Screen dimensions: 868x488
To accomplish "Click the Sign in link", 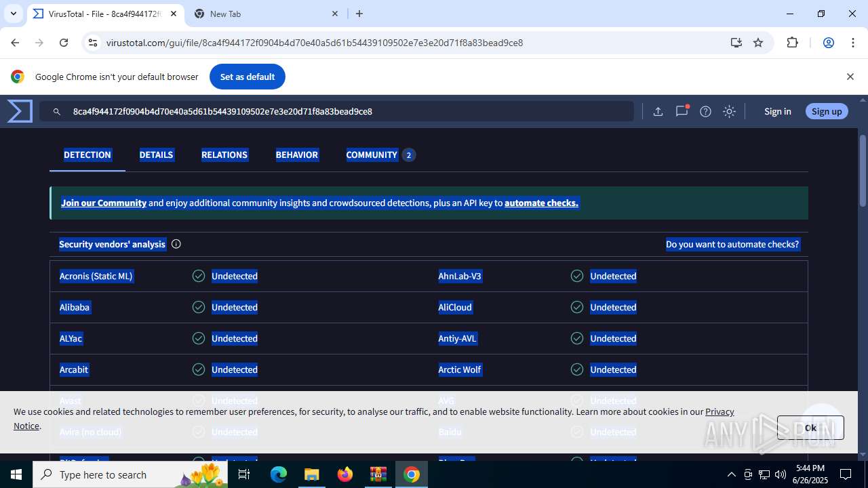I will [777, 111].
